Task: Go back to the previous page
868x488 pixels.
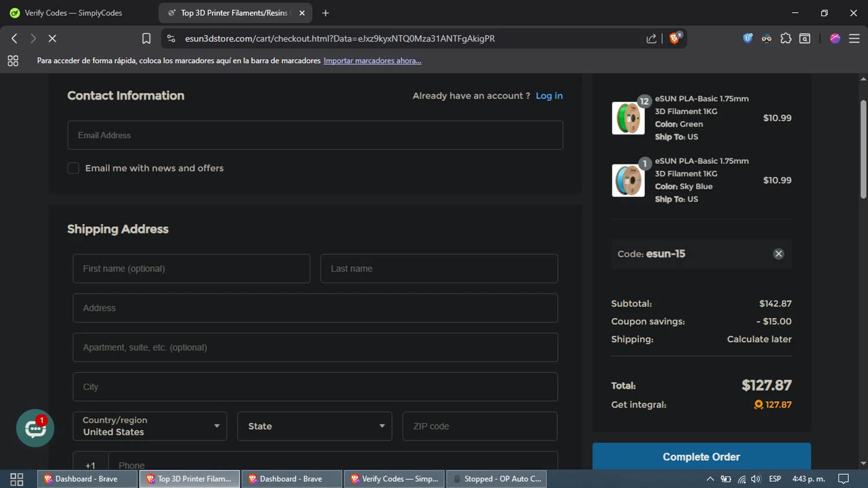Action: click(14, 38)
